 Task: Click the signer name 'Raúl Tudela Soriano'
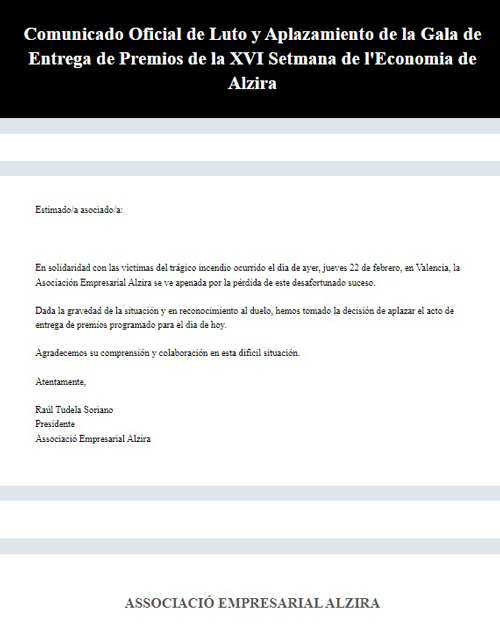(x=74, y=410)
